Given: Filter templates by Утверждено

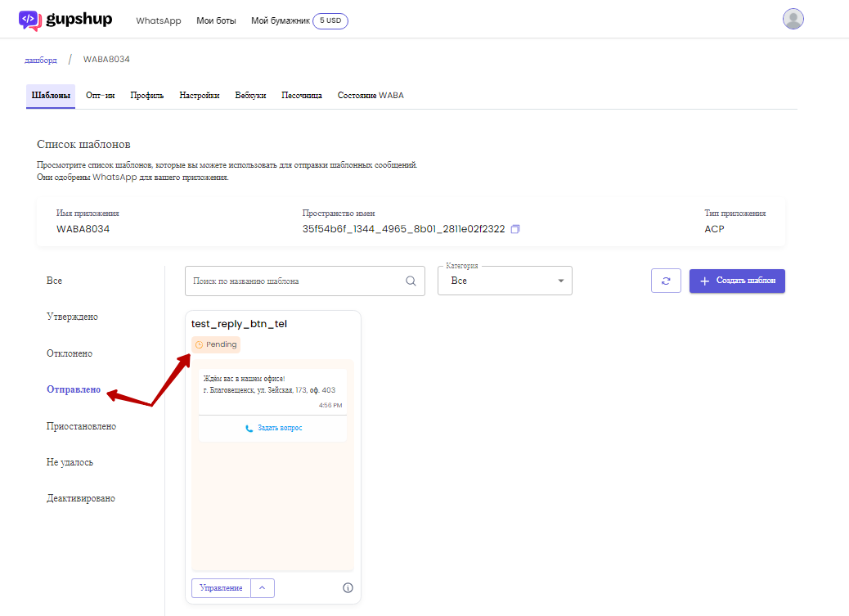Looking at the screenshot, I should pos(72,317).
